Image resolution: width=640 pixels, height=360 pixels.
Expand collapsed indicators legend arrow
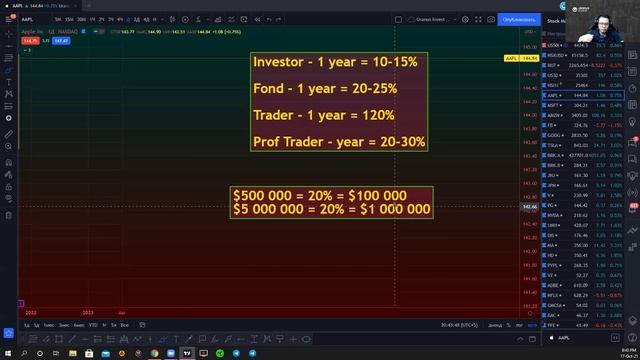[x=27, y=50]
